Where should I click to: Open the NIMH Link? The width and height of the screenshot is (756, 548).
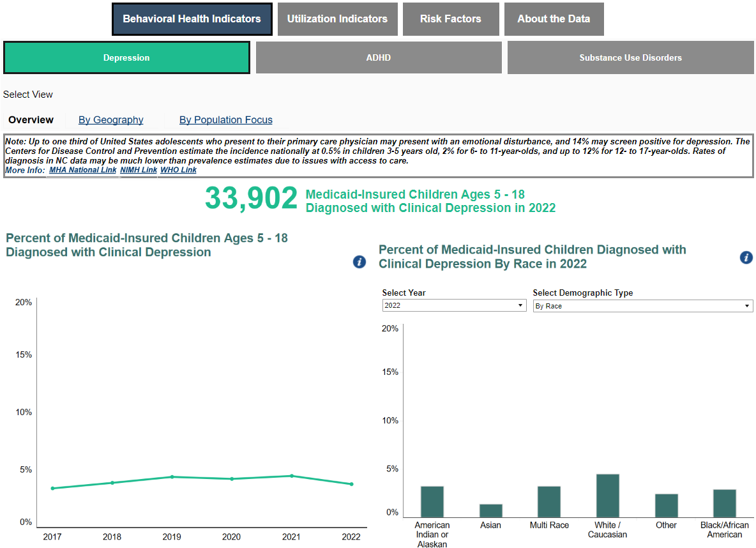tap(139, 170)
